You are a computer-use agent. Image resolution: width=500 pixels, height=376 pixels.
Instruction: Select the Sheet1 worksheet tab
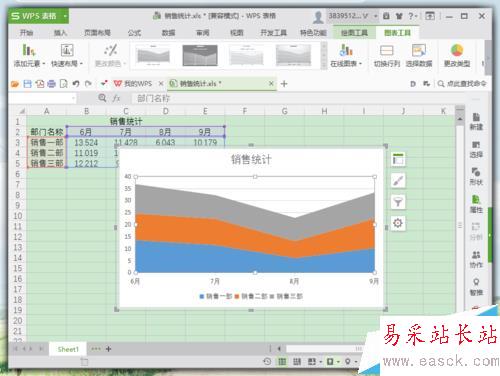point(68,349)
